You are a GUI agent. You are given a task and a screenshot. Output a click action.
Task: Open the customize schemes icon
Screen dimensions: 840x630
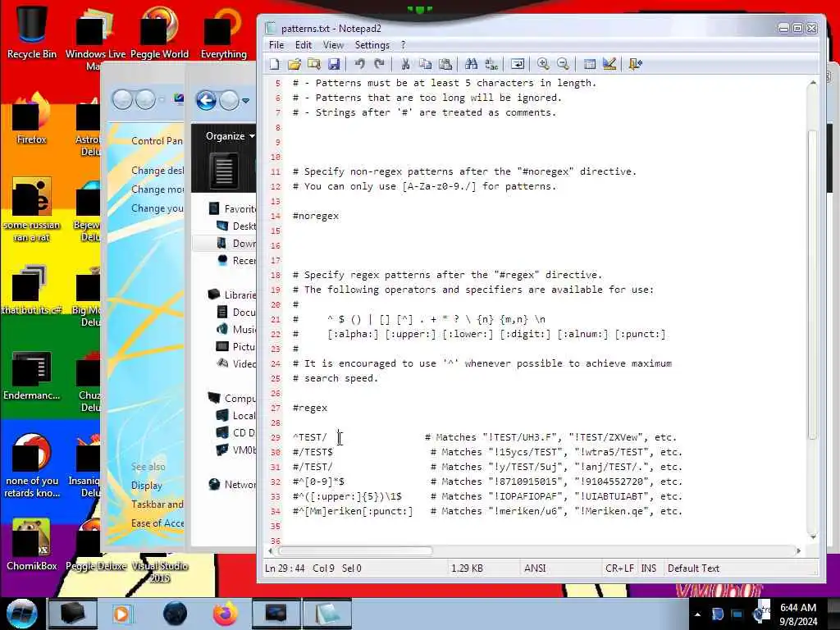tap(609, 64)
